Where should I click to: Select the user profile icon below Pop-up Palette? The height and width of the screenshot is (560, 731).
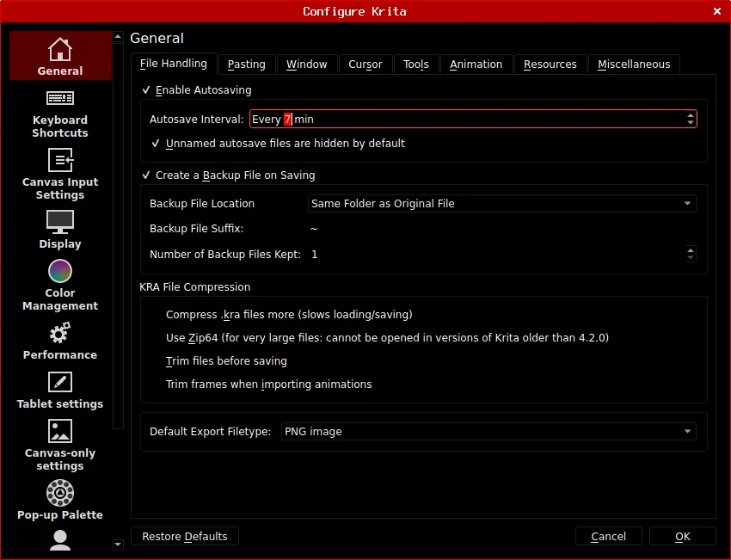point(60,540)
